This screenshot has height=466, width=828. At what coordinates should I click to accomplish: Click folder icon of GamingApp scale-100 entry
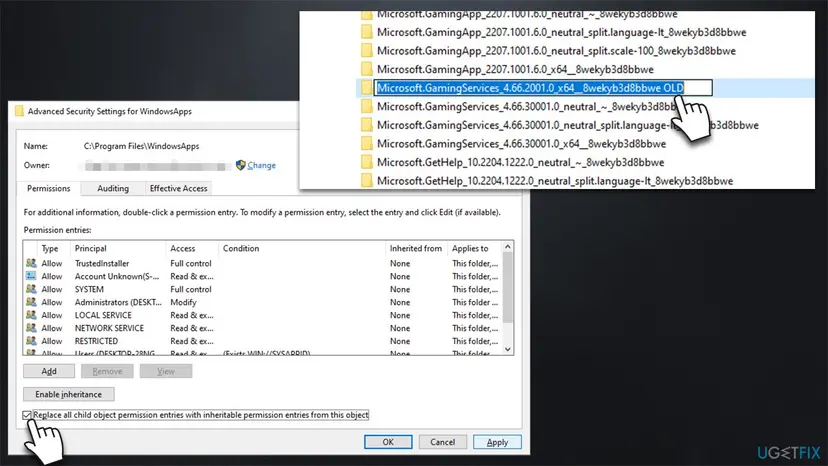click(366, 51)
